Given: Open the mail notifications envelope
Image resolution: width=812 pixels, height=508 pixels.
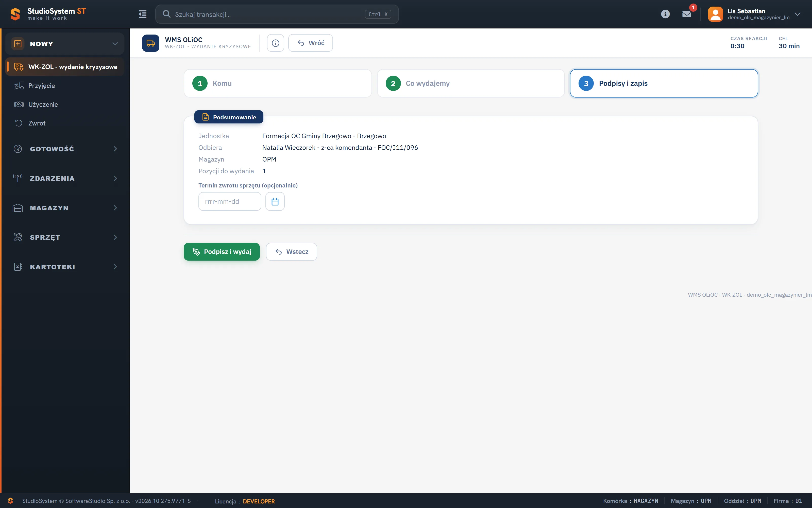Looking at the screenshot, I should point(686,14).
